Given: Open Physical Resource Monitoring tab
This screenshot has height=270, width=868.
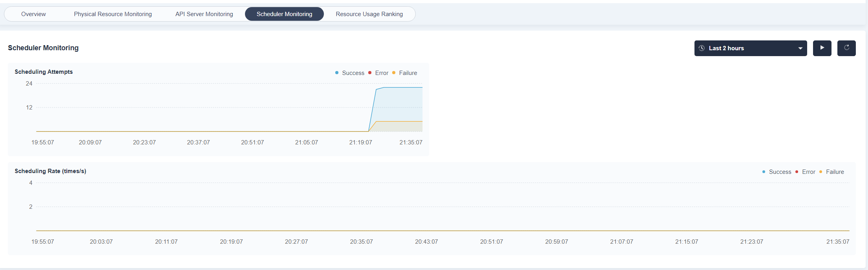Looking at the screenshot, I should (x=113, y=14).
